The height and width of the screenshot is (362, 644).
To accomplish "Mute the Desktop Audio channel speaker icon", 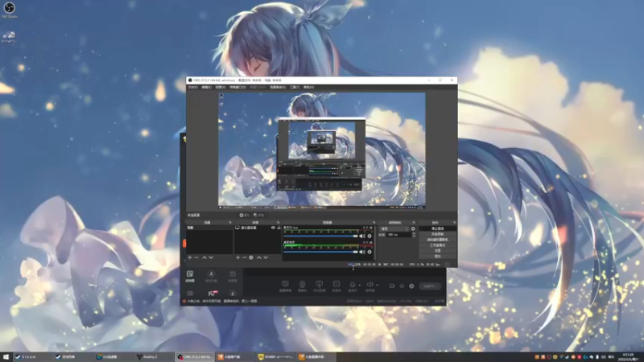I will tap(362, 252).
